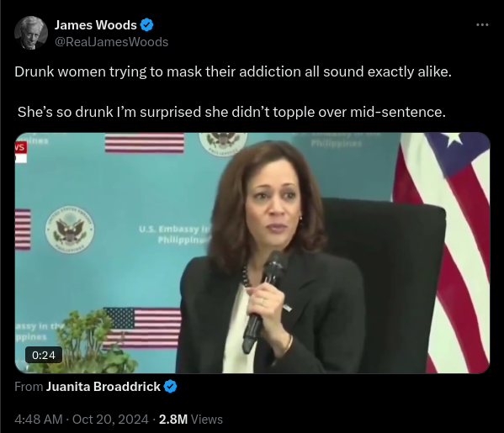Play the embedded embassy video

pyautogui.click(x=252, y=253)
